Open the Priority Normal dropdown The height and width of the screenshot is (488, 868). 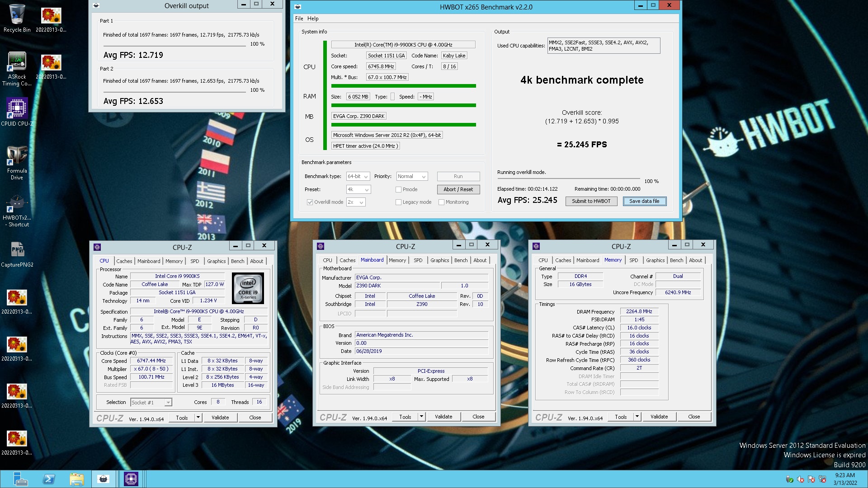[412, 176]
